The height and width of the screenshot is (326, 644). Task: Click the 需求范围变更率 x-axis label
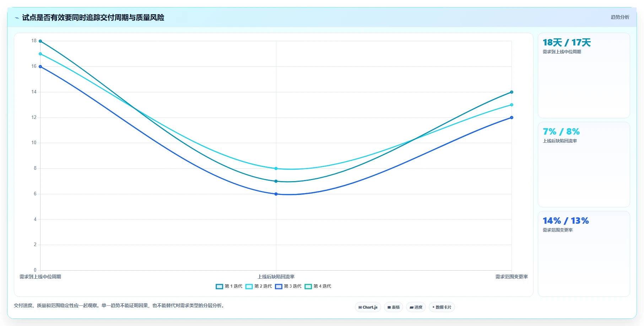point(512,277)
